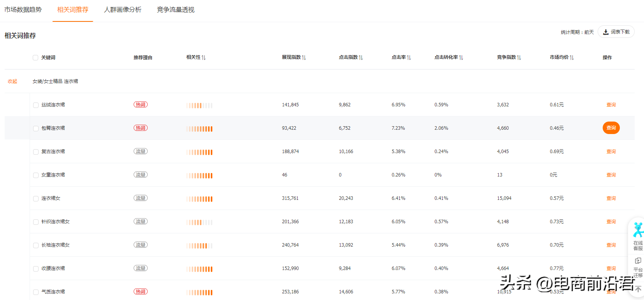Click 点击转化率 value 2.06%

click(441, 128)
